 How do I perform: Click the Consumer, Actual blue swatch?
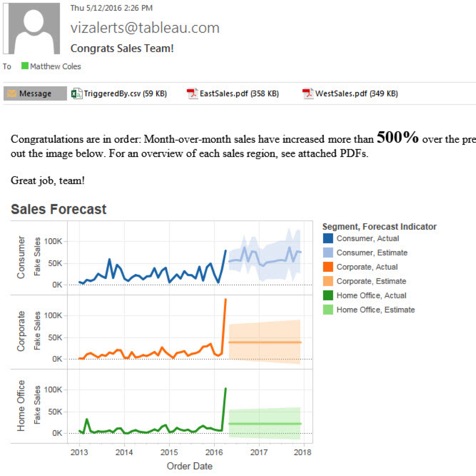(x=328, y=238)
